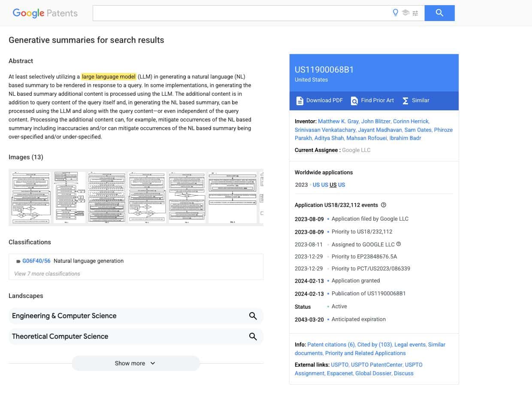
Task: Click inventor John Blitzer
Action: point(376,121)
